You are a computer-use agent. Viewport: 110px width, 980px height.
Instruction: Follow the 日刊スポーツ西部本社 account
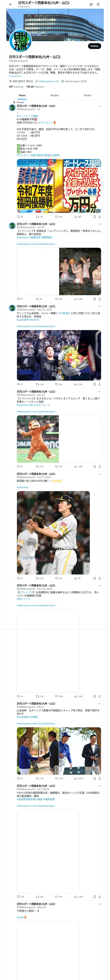tap(95, 46)
